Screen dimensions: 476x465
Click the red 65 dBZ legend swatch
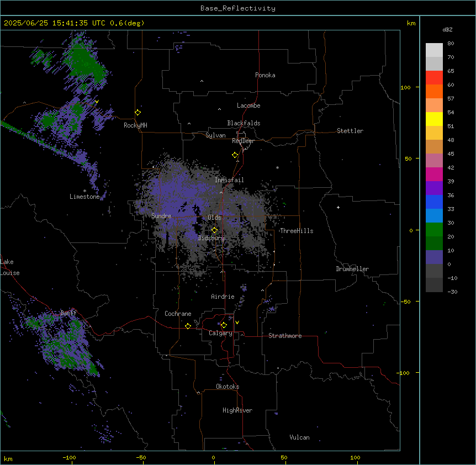click(x=434, y=78)
